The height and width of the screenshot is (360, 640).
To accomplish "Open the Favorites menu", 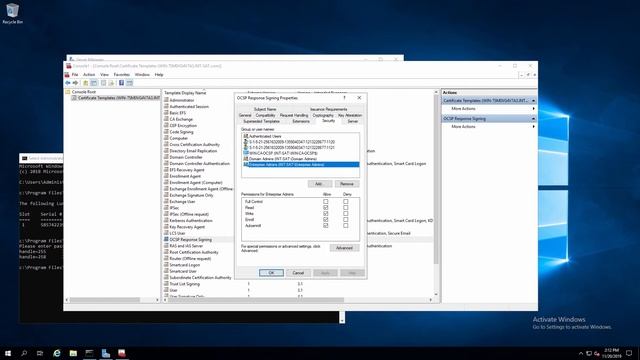I will pos(122,75).
